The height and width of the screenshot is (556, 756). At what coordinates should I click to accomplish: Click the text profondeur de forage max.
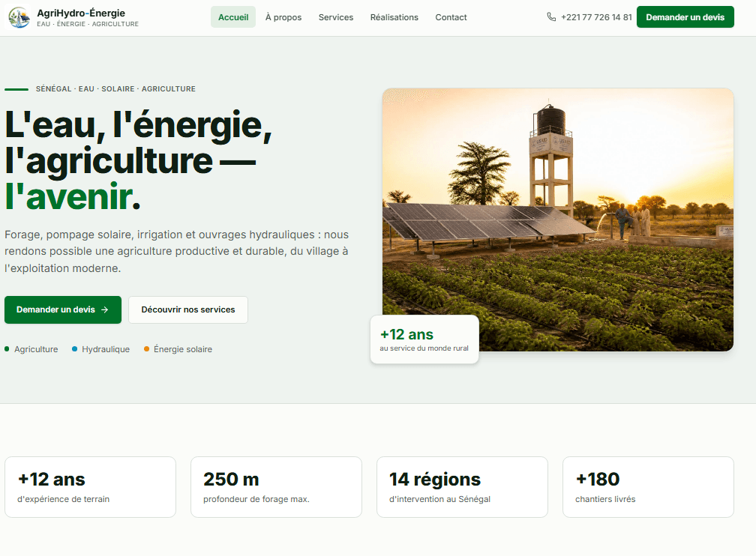click(x=256, y=499)
